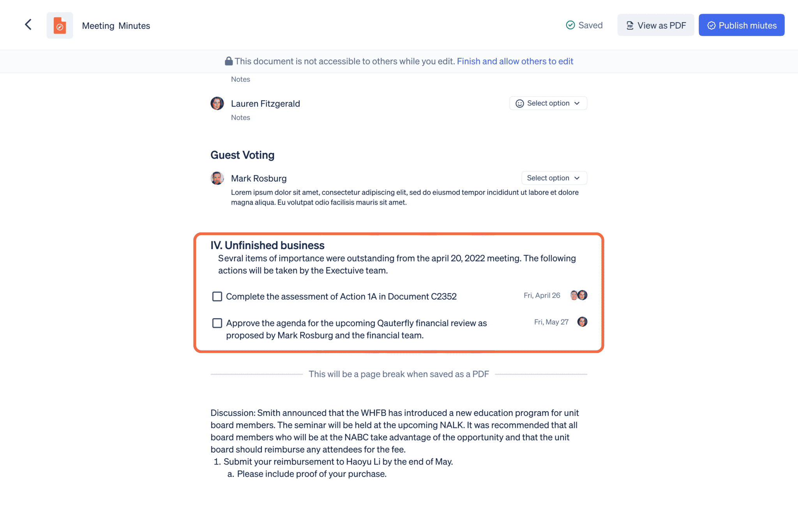Click the checkmark icon in Publish miutes button
Image resolution: width=798 pixels, height=532 pixels.
point(711,25)
